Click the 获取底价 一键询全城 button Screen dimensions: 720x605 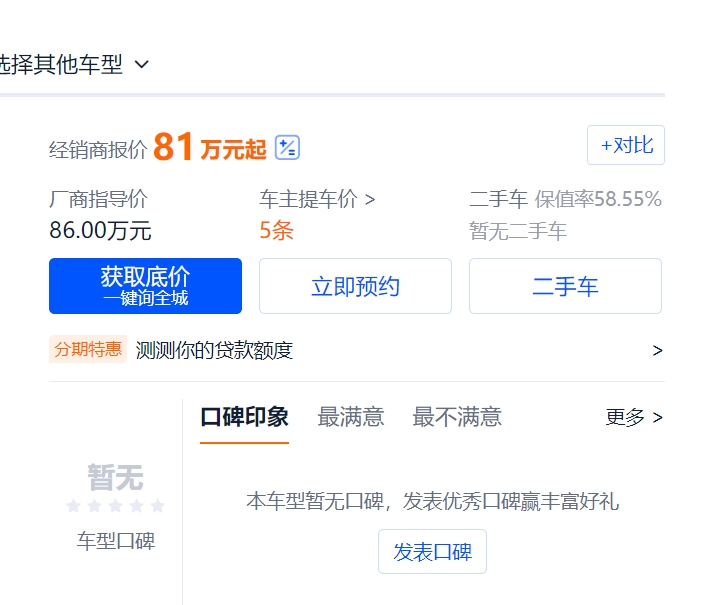coord(146,286)
